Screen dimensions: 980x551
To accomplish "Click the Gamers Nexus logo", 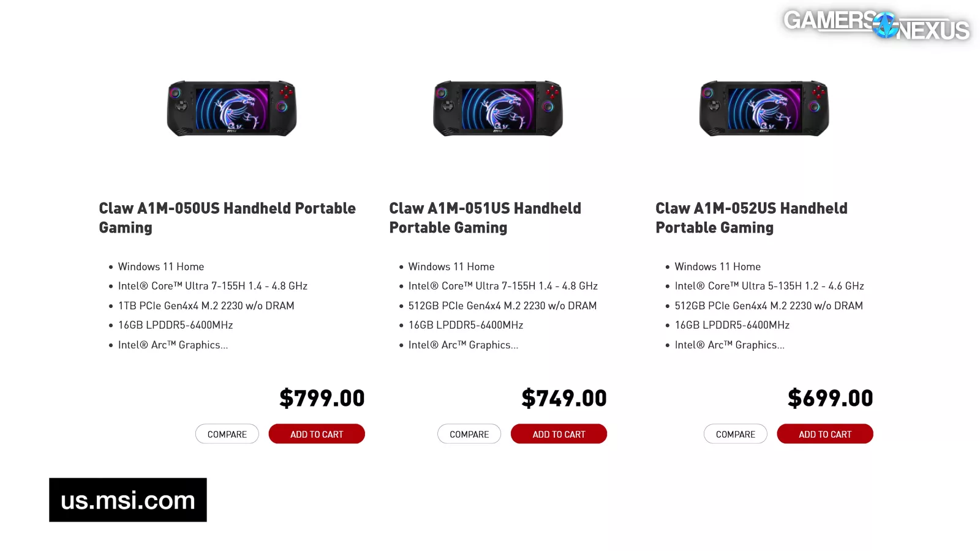I will pos(876,25).
